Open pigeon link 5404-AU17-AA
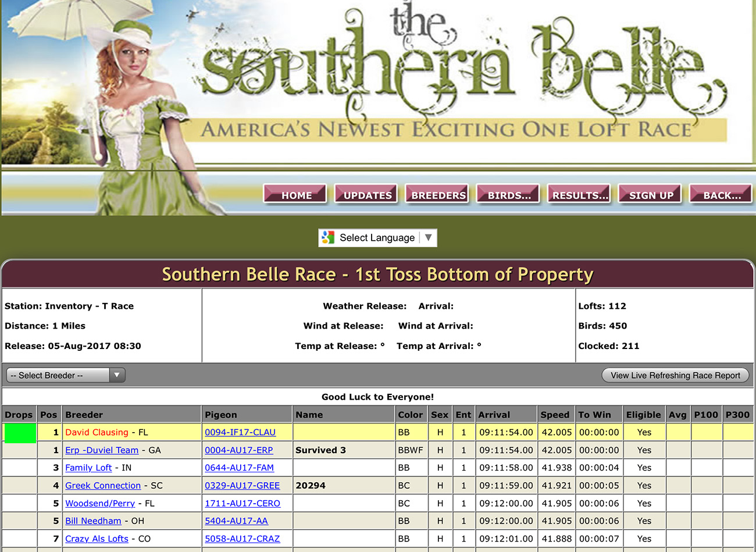The width and height of the screenshot is (756, 552). 236,521
